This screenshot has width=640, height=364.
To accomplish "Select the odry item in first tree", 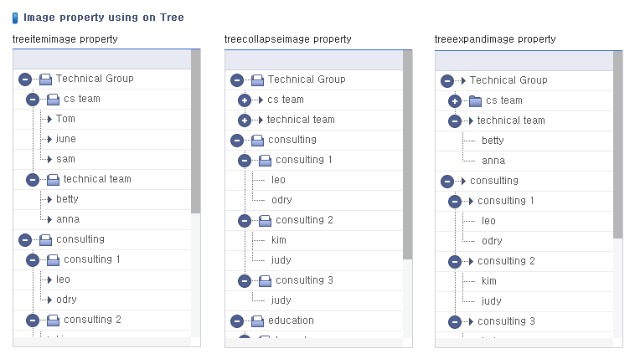I will point(66,300).
